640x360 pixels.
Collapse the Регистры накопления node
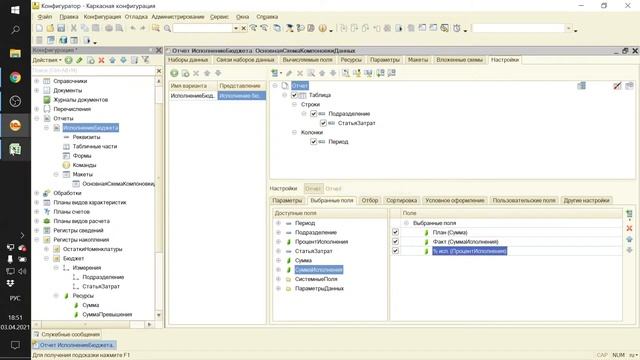[x=37, y=240]
